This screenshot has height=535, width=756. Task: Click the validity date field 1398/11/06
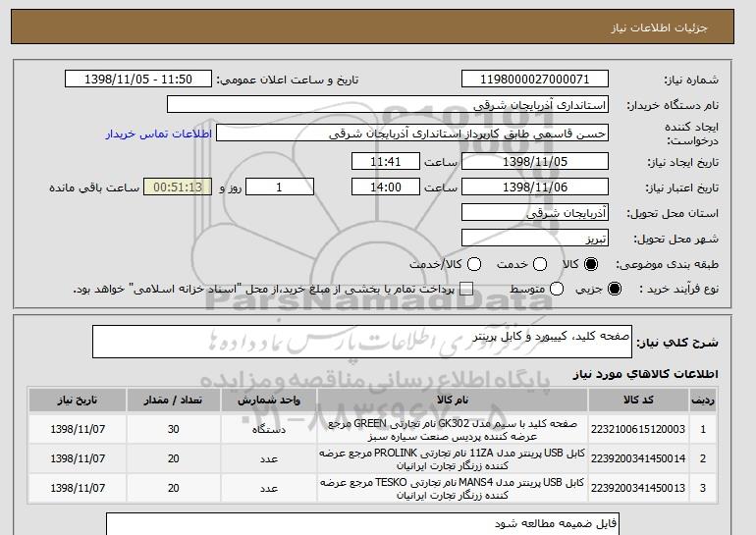coord(535,187)
